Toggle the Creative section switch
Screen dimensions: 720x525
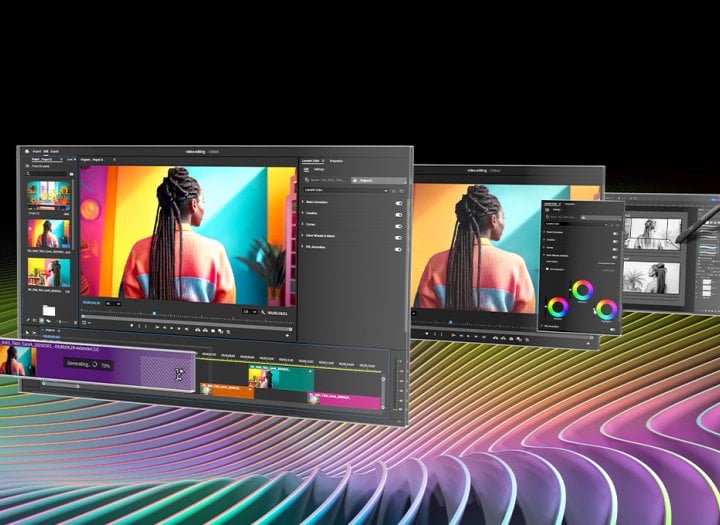[x=398, y=215]
